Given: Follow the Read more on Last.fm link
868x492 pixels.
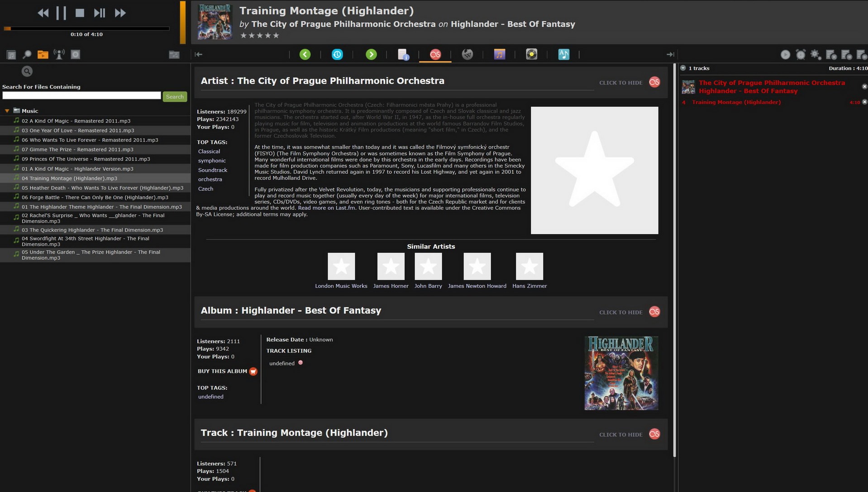Looking at the screenshot, I should 326,208.
